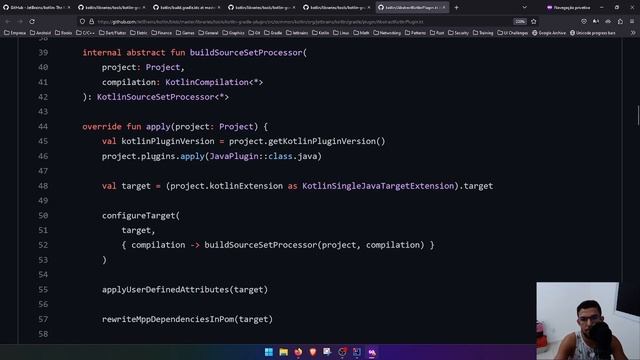The image size is (640, 360).
Task: Click line number 44 in code gutter
Action: 43,127
